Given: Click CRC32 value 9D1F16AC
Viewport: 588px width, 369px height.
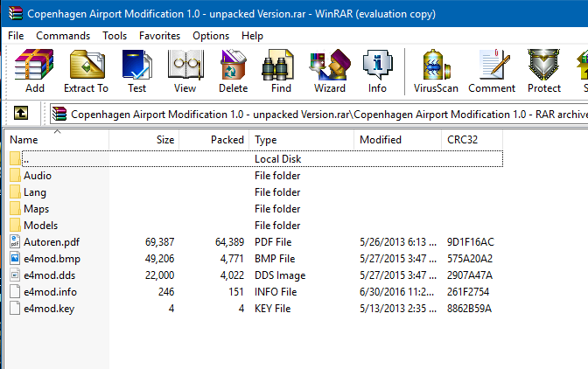Looking at the screenshot, I should pyautogui.click(x=471, y=242).
